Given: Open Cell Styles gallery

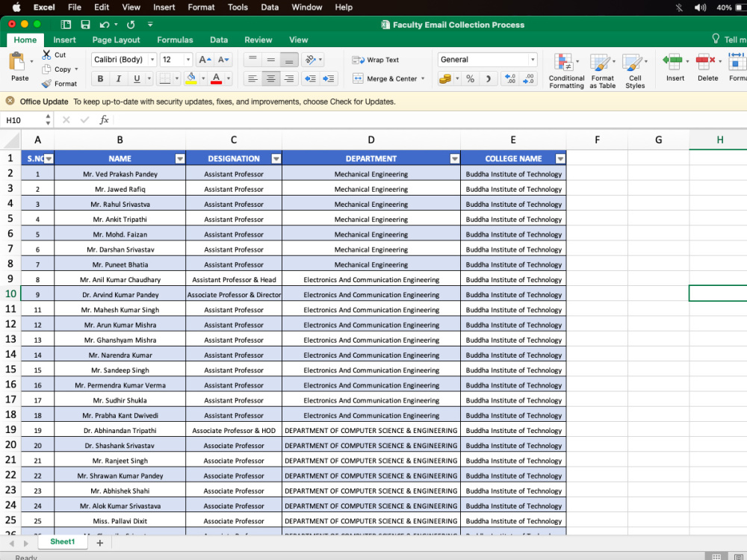Looking at the screenshot, I should pyautogui.click(x=634, y=70).
